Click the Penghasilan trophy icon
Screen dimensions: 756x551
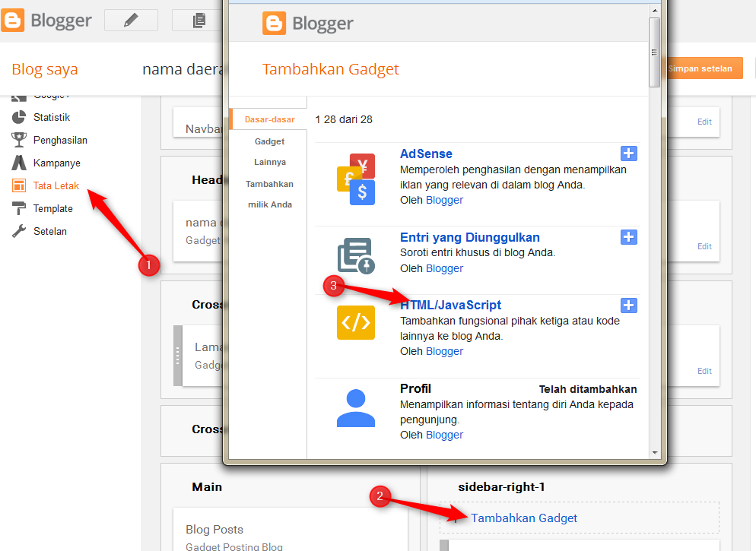pyautogui.click(x=19, y=140)
